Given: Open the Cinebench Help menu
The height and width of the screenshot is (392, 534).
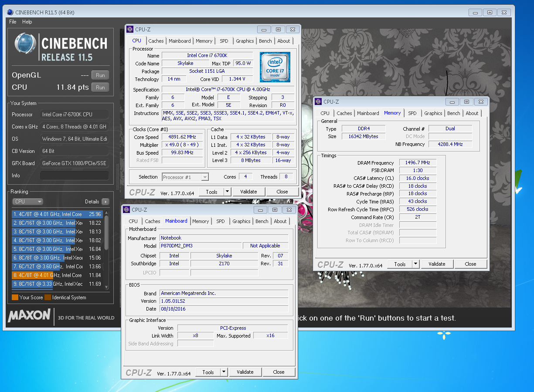Looking at the screenshot, I should click(x=27, y=22).
